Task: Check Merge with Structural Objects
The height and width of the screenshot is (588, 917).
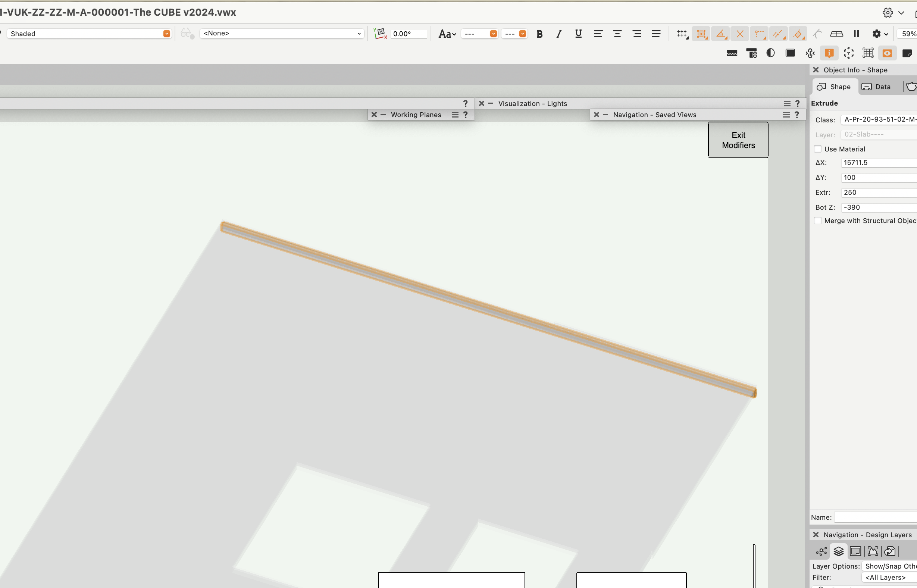Action: point(818,220)
